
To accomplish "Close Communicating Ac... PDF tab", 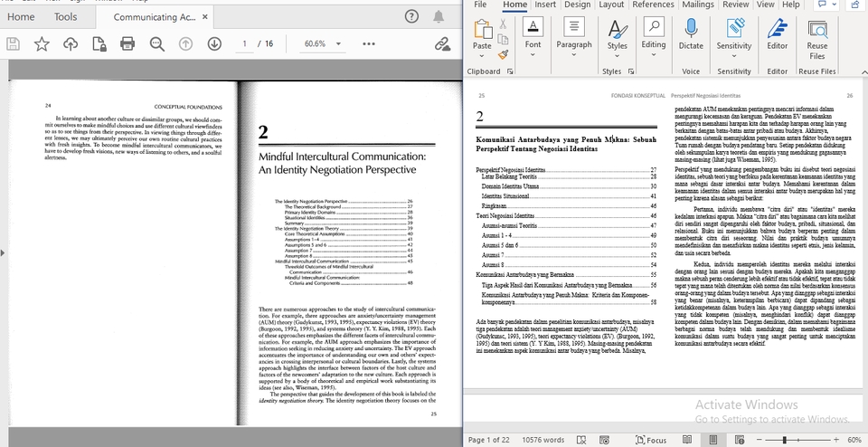I will coord(205,16).
